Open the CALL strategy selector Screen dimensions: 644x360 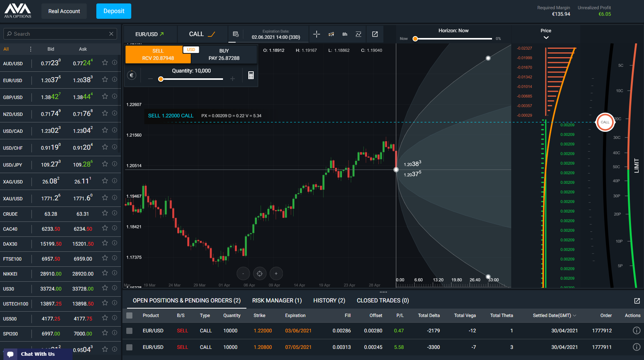[202, 34]
